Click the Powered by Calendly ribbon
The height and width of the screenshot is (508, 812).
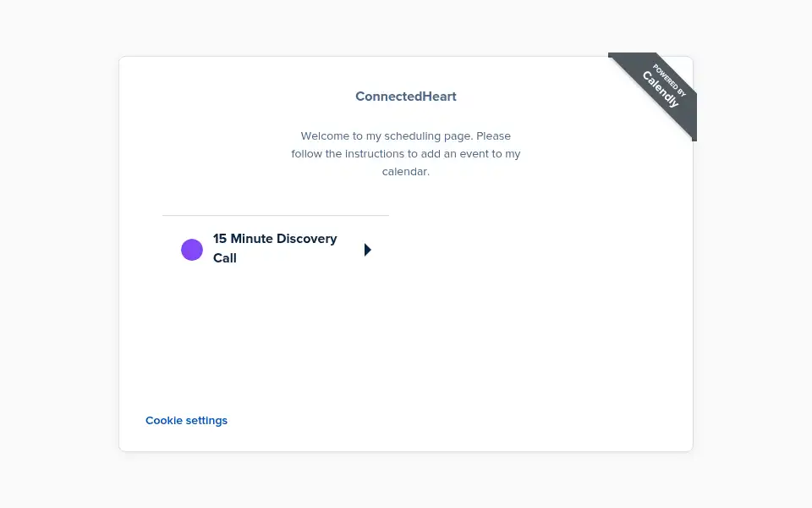tap(661, 87)
